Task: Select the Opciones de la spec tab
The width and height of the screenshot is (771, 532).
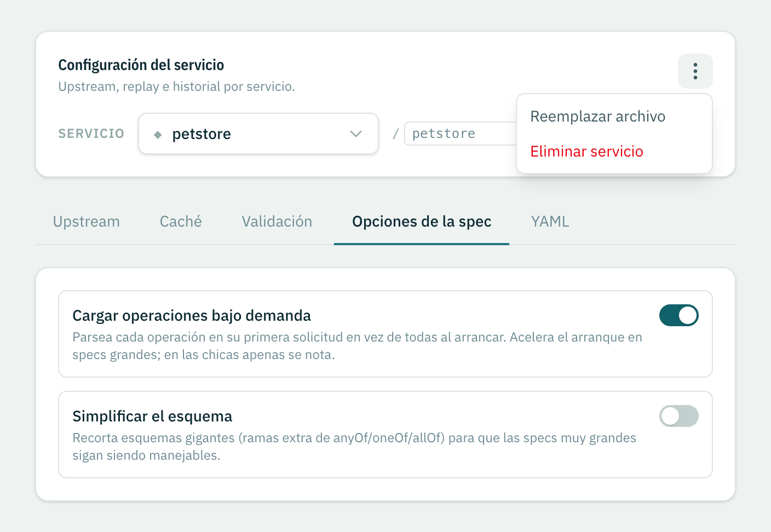Action: click(x=422, y=222)
